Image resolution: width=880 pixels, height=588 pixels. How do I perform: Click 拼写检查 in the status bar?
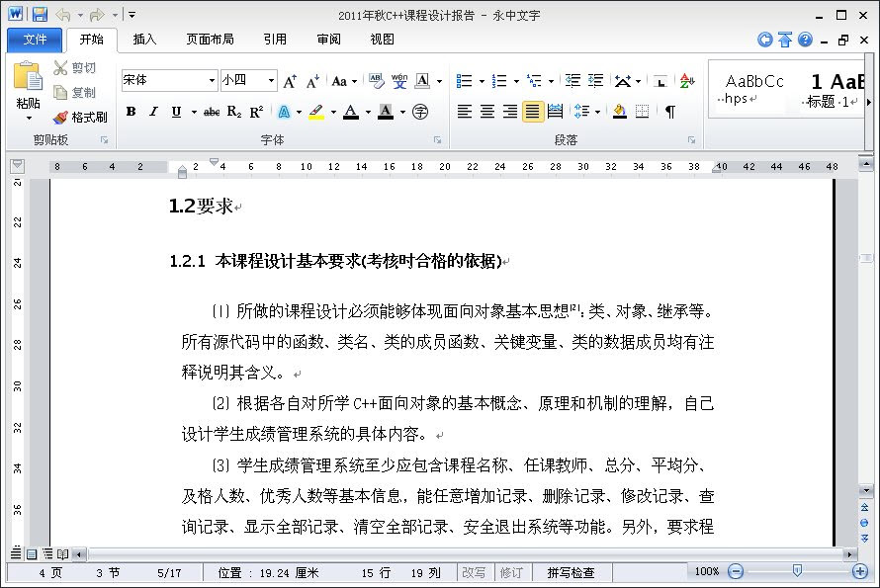[571, 572]
